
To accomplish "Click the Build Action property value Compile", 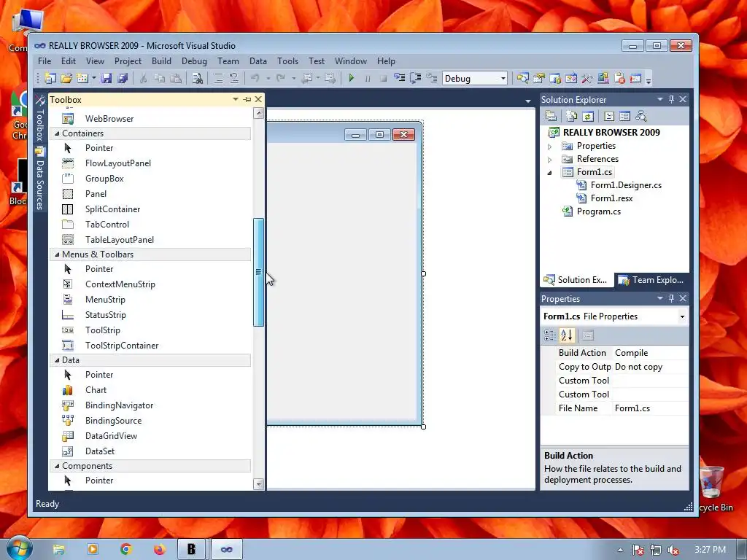I will [650, 353].
